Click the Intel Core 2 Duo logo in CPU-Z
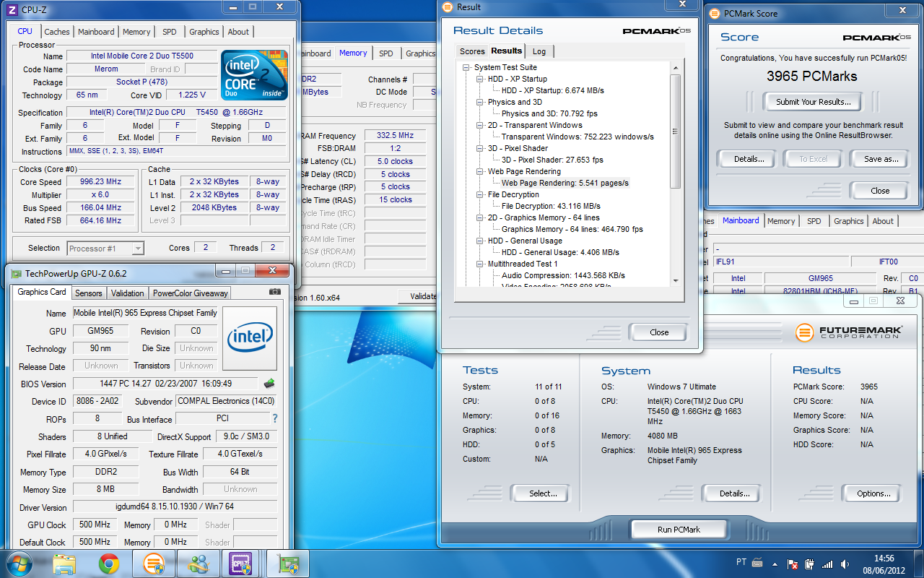Viewport: 924px width, 578px height. click(254, 75)
